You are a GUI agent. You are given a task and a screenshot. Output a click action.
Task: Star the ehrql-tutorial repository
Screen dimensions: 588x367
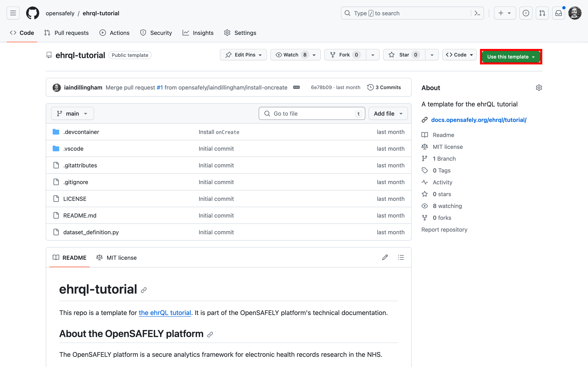point(404,55)
